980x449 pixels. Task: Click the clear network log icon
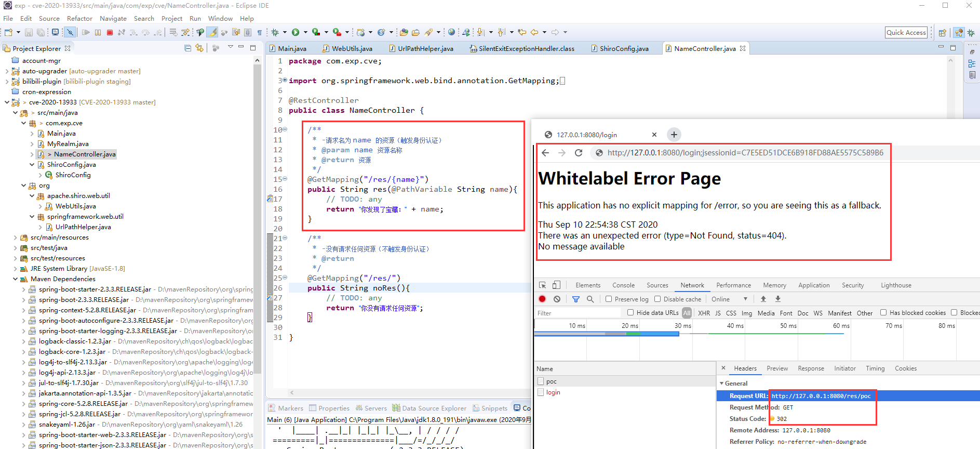pos(557,299)
